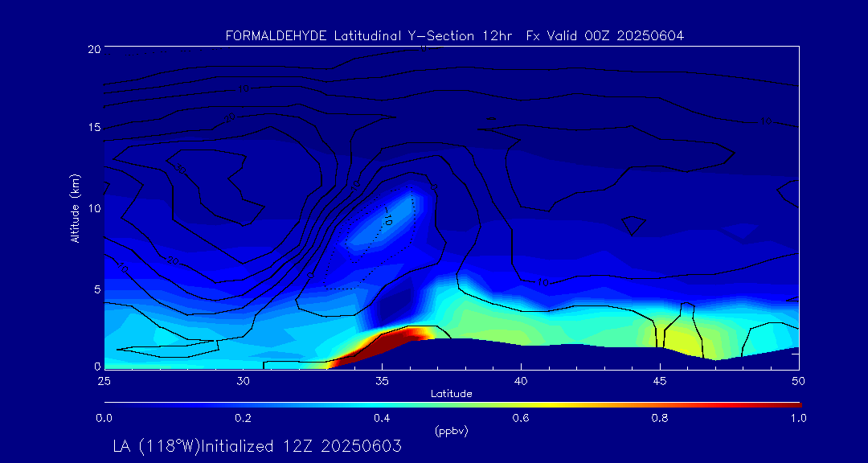Screen dimensions: 868x463
Task: Click latitude axis tick label 25
Action: [x=104, y=381]
